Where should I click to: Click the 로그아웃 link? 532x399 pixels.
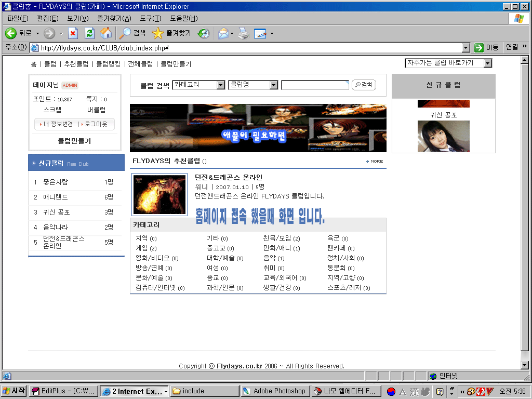point(96,124)
